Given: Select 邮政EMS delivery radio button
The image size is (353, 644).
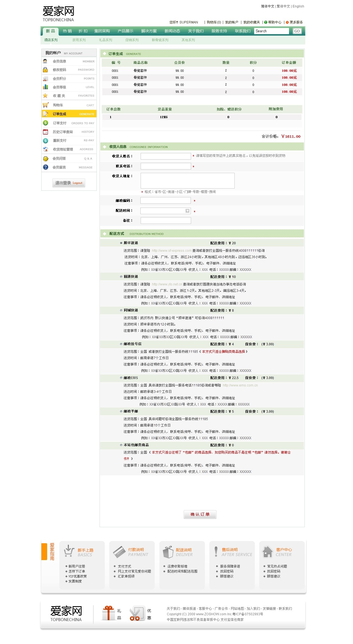Looking at the screenshot, I should coord(121,378).
